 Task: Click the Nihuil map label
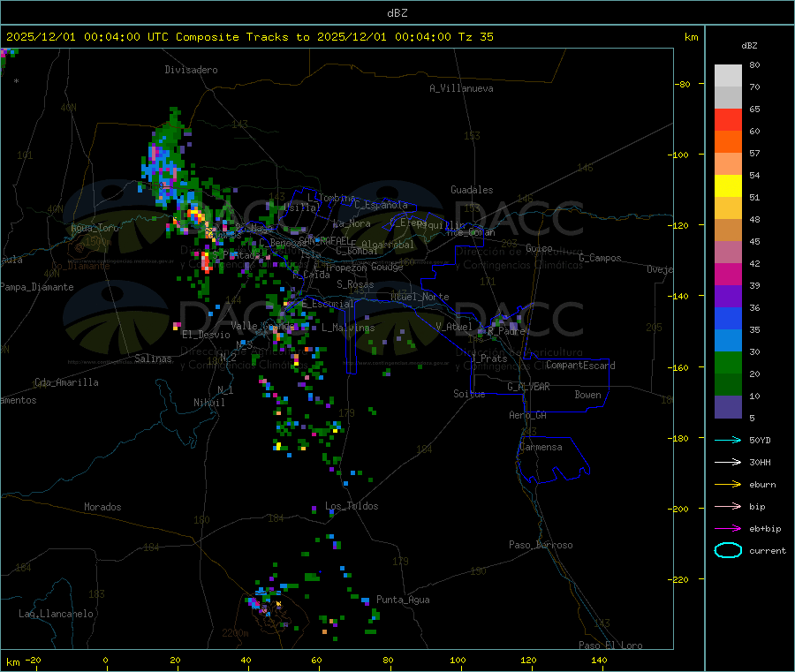208,403
